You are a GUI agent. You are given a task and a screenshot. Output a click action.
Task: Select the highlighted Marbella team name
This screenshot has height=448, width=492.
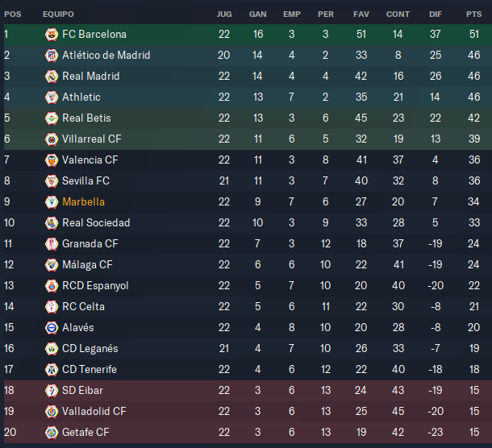coord(83,202)
